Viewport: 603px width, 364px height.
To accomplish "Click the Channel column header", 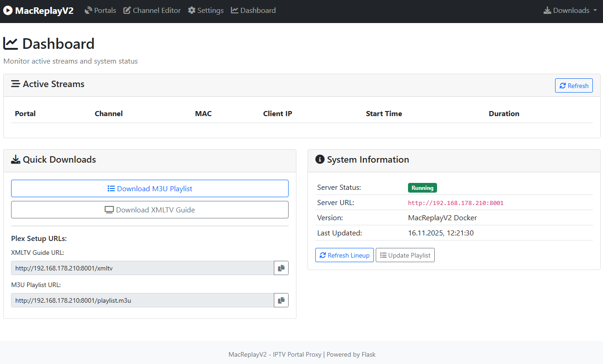I will click(109, 113).
